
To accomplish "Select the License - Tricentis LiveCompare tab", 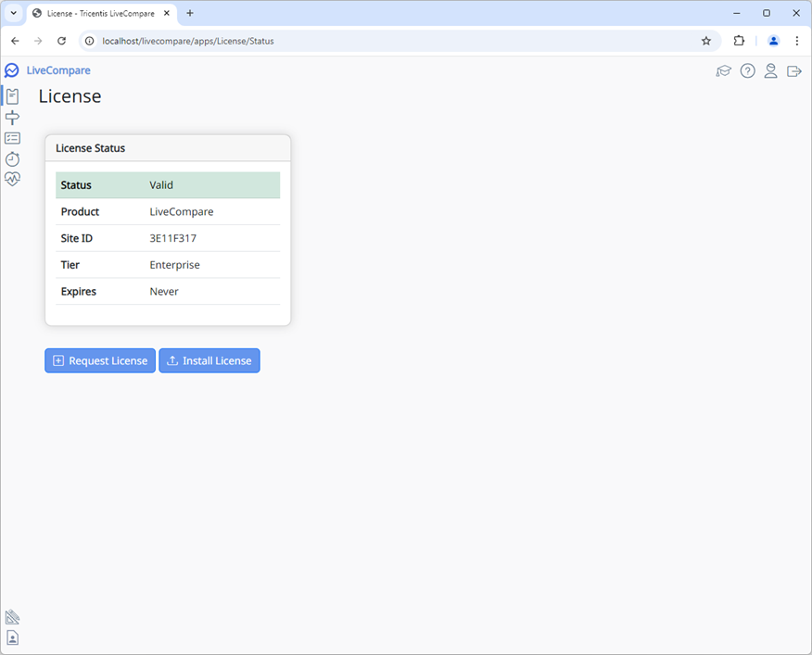I will click(101, 14).
